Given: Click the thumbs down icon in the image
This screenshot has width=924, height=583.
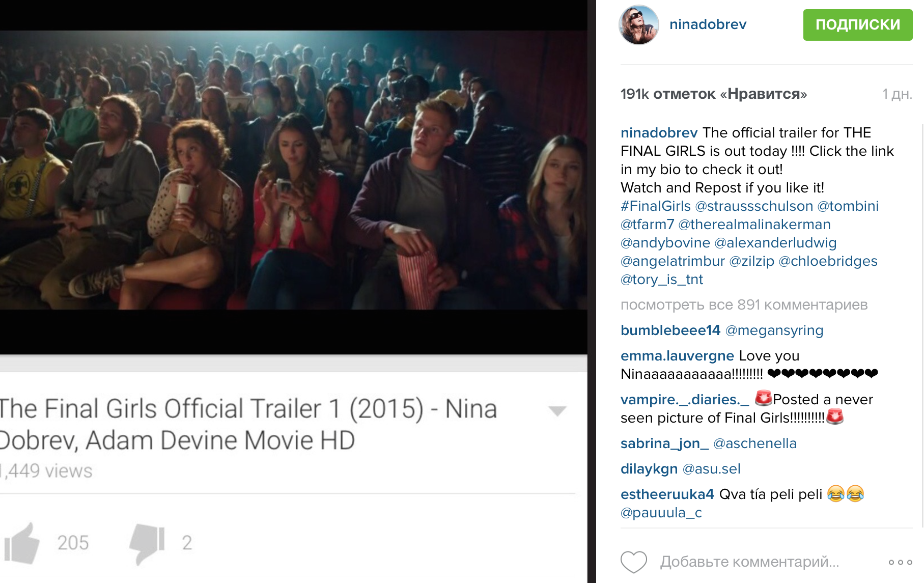Looking at the screenshot, I should pyautogui.click(x=147, y=543).
